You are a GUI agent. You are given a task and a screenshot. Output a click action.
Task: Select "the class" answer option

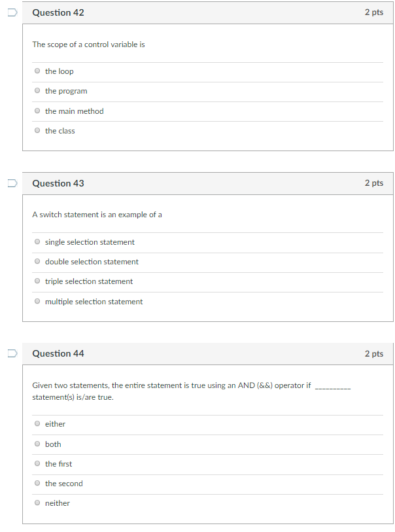(x=37, y=130)
